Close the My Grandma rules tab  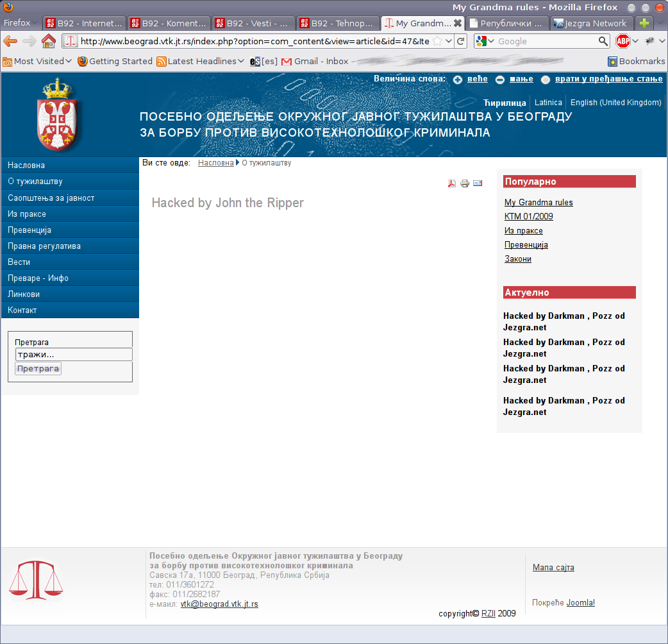click(x=458, y=23)
